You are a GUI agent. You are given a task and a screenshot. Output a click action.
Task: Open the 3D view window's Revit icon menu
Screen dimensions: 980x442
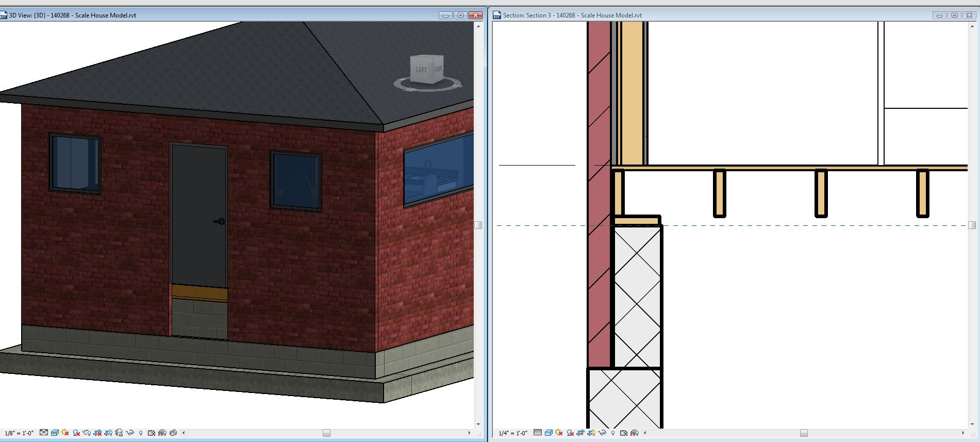click(x=3, y=15)
